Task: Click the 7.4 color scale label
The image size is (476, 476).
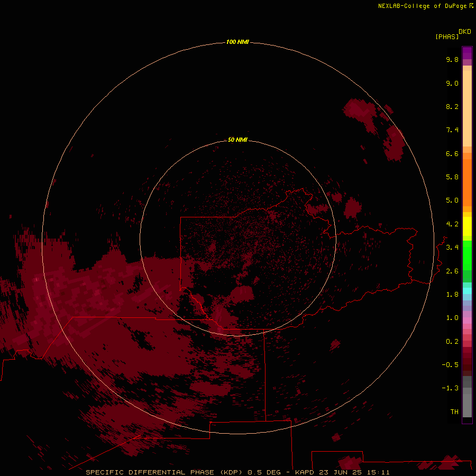Action: pyautogui.click(x=452, y=130)
